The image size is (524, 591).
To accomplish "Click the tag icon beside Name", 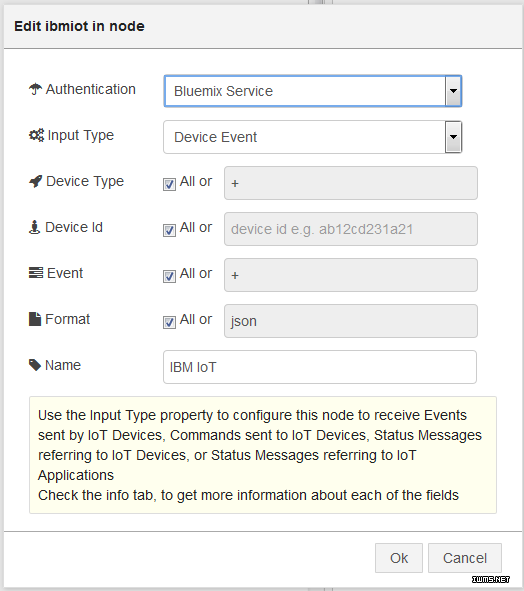I will (x=35, y=365).
